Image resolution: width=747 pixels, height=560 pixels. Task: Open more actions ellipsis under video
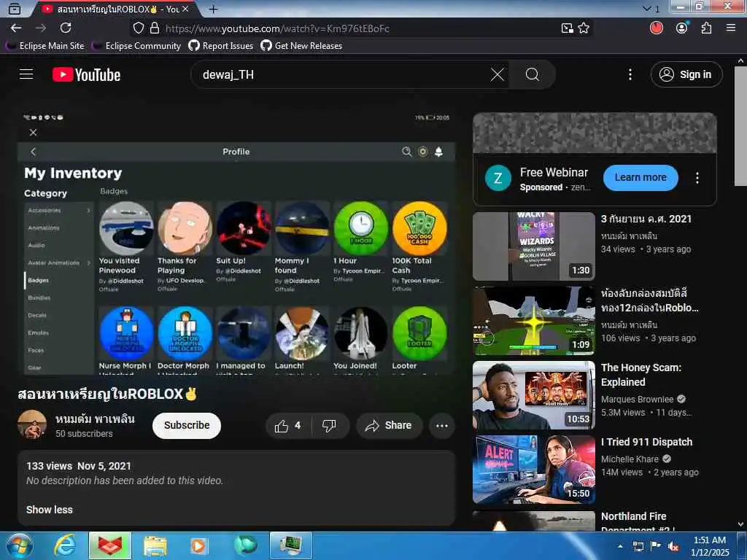(441, 426)
